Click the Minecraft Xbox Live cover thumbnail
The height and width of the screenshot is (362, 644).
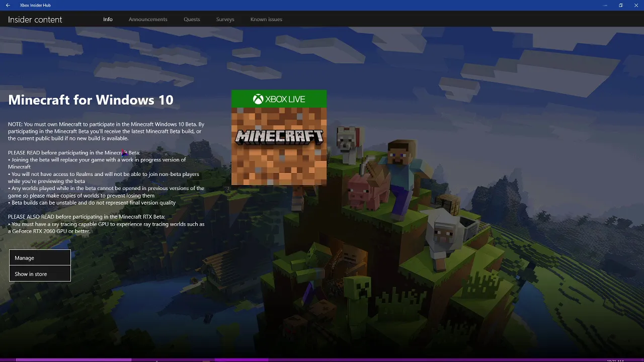[279, 138]
